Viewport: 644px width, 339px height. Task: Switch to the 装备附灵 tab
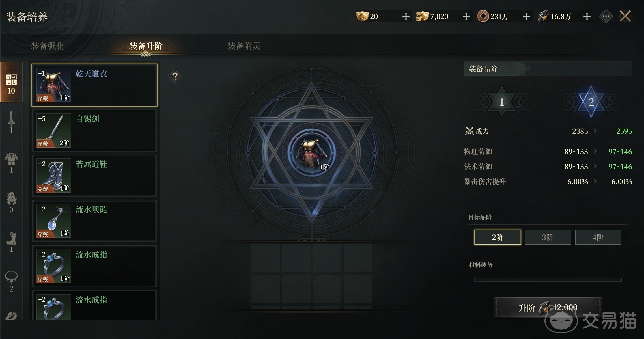(x=244, y=46)
